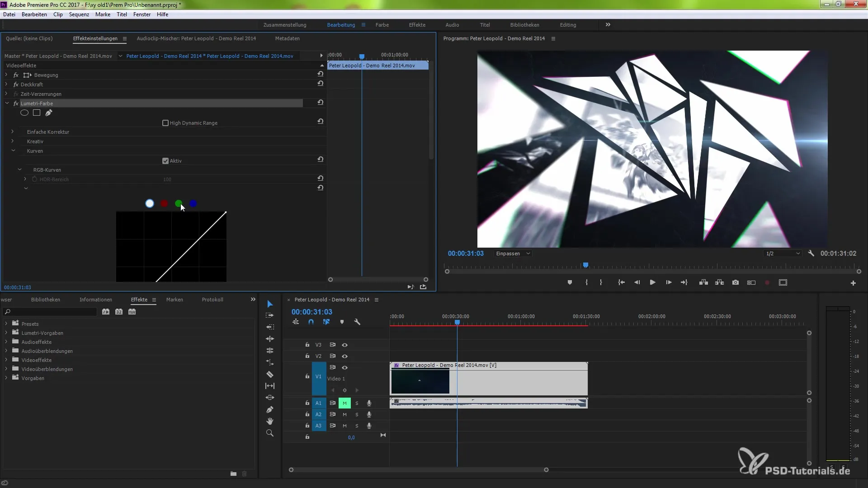Select the Zoom tool magnifier

pos(270,433)
